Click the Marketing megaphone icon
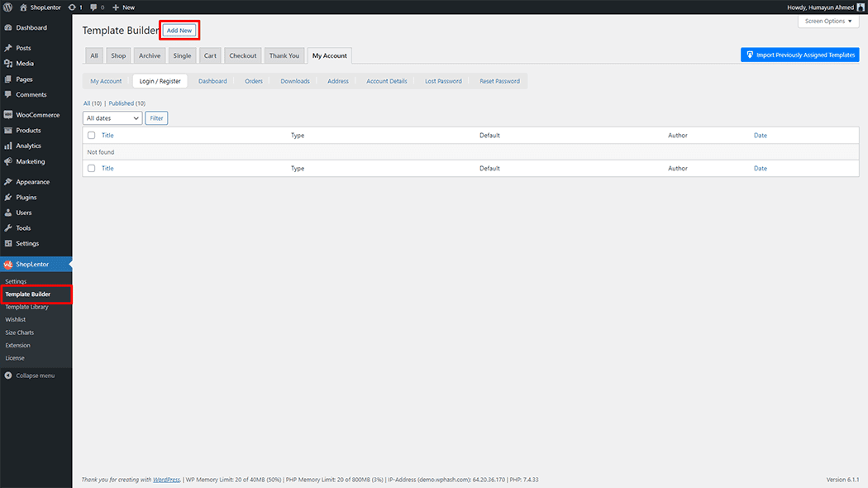 (x=10, y=161)
